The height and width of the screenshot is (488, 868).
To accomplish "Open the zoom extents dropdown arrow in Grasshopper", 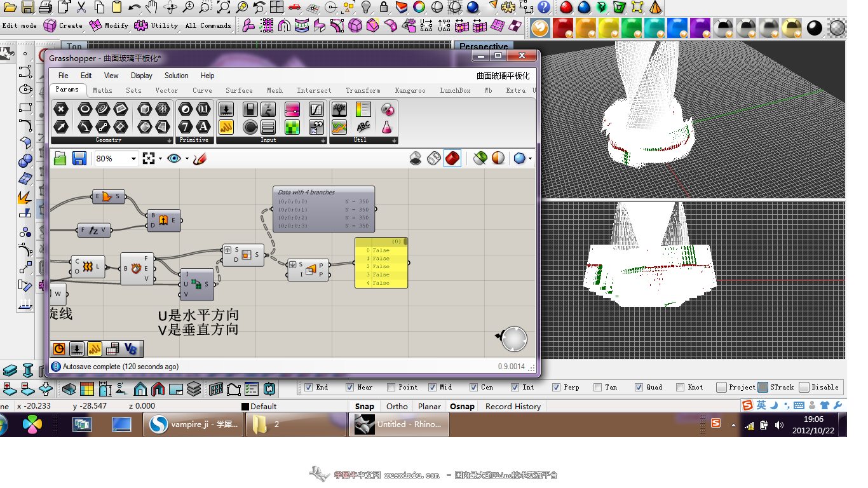I will pos(160,159).
